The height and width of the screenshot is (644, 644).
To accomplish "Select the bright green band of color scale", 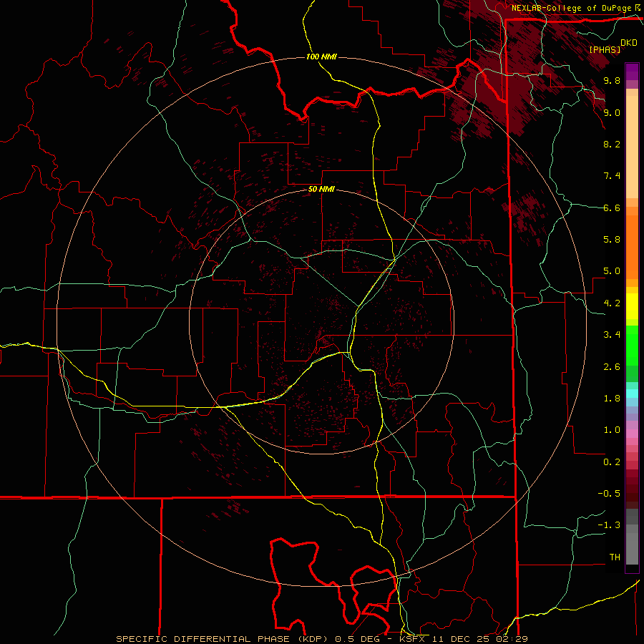I will click(x=632, y=345).
